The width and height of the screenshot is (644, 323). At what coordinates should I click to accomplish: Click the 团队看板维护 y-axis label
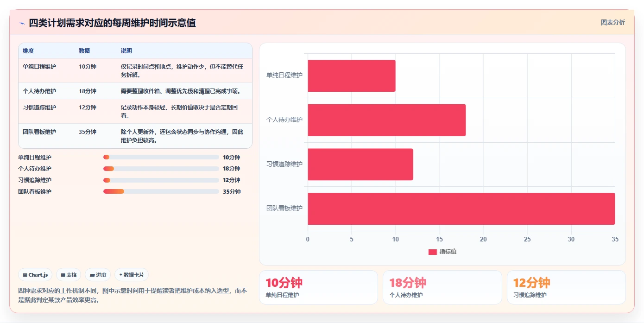284,209
